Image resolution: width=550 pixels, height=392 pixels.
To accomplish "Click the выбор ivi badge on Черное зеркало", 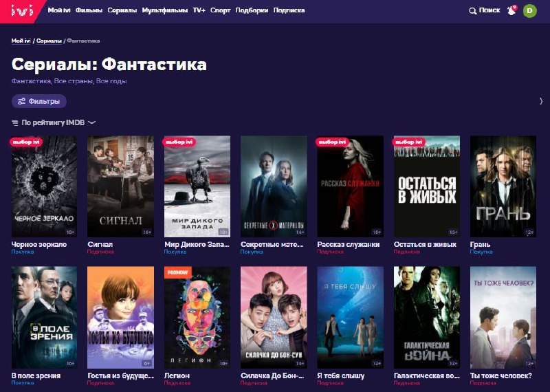I will [x=27, y=142].
